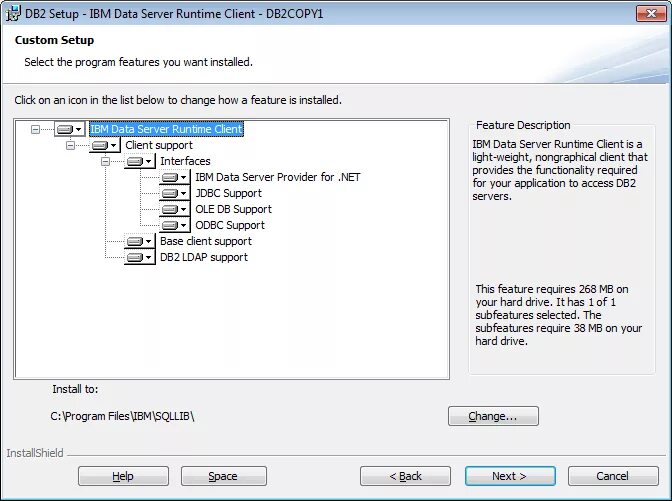Image resolution: width=672 pixels, height=501 pixels.
Task: Cancel the DB2 setup wizard
Action: pyautogui.click(x=613, y=476)
